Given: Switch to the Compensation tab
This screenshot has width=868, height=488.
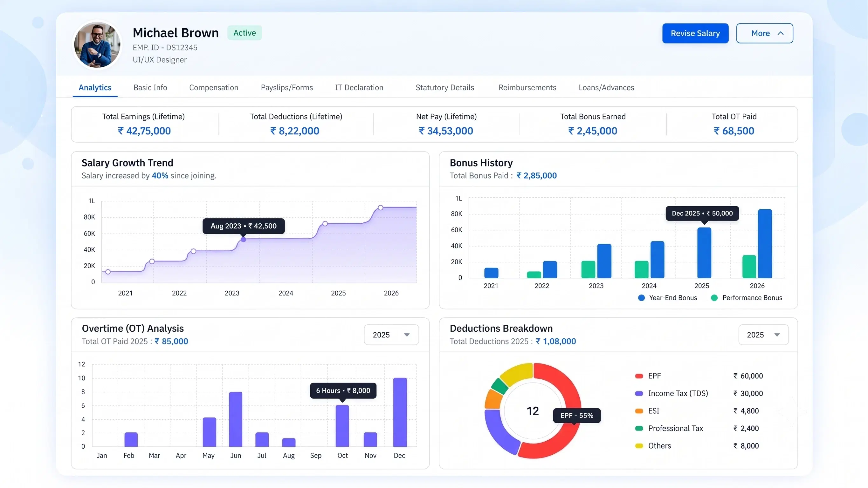Looking at the screenshot, I should click(x=214, y=88).
